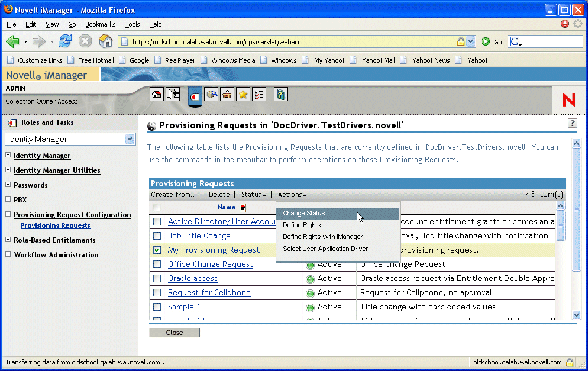Click the red update notification icon
Image resolution: width=588 pixels, height=371 pixels.
click(x=565, y=24)
